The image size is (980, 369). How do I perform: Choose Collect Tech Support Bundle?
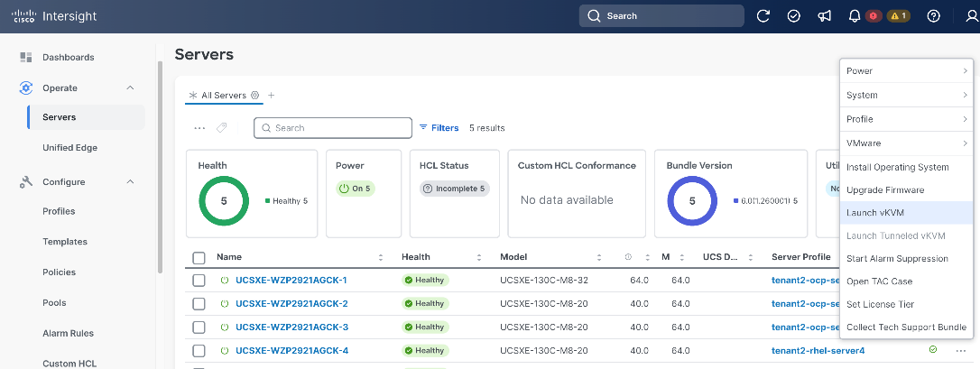[906, 327]
